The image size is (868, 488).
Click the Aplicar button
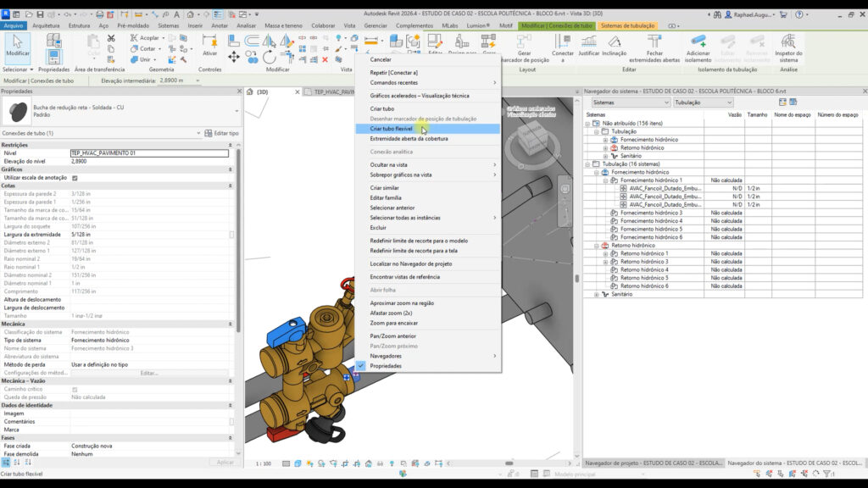tap(225, 462)
